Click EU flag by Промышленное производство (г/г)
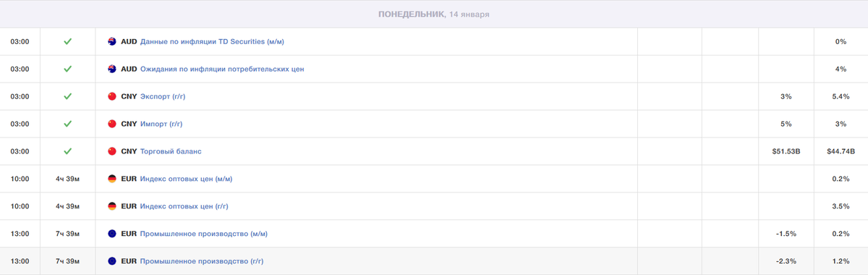The width and height of the screenshot is (868, 275). click(x=111, y=261)
